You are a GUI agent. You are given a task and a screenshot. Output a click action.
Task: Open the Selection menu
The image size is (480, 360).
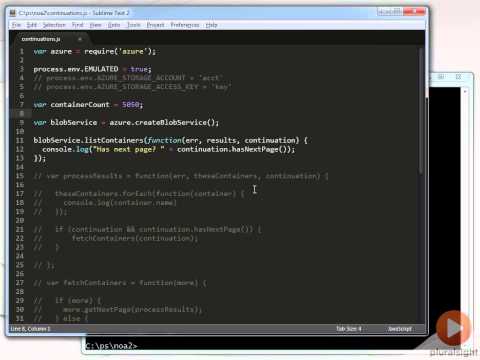pos(54,25)
